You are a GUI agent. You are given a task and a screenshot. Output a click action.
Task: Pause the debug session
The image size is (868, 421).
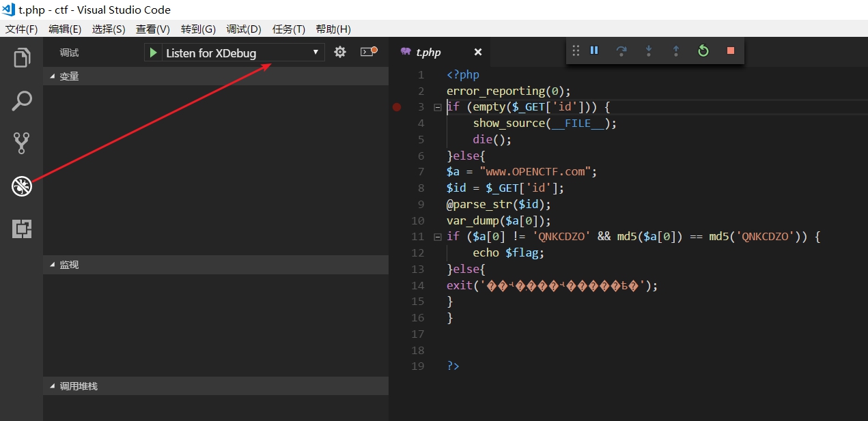pos(594,50)
